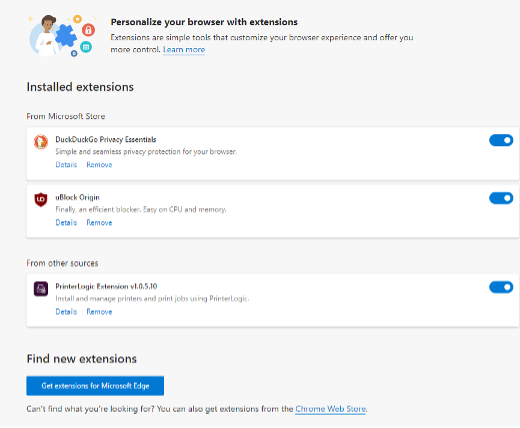Open the Chrome Web Store link
Image resolution: width=520 pixels, height=428 pixels.
click(x=330, y=409)
